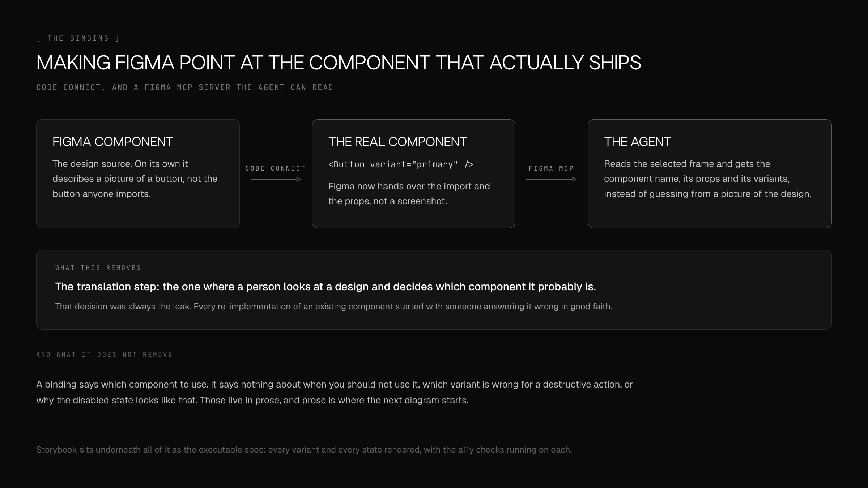Select the FIGMA MCP arrow label
Viewport: 868px width, 488px height.
pos(551,168)
